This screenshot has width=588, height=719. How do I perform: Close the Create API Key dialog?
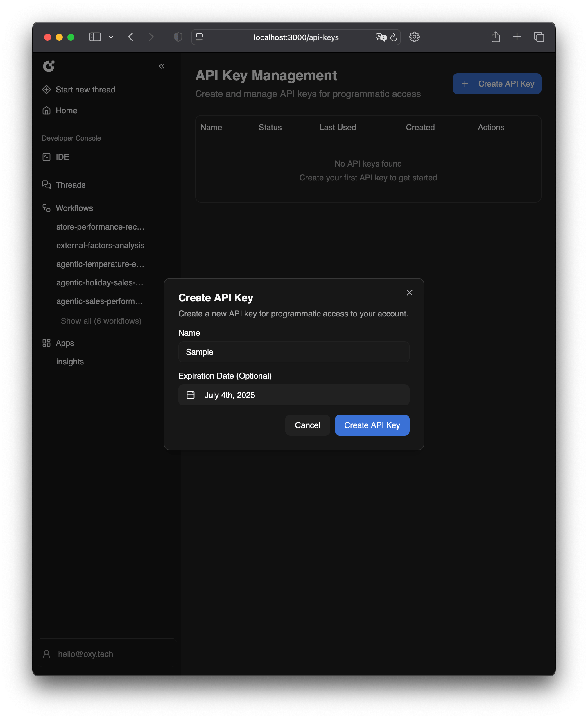409,292
